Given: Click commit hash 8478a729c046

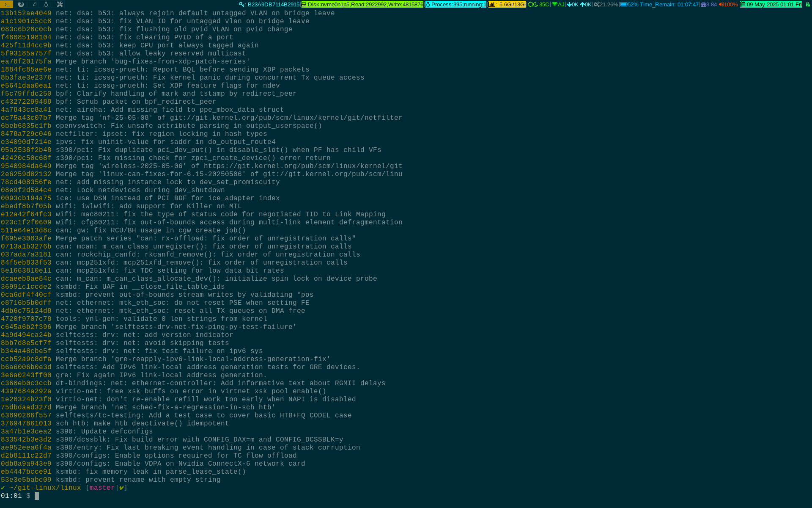Looking at the screenshot, I should [x=26, y=134].
